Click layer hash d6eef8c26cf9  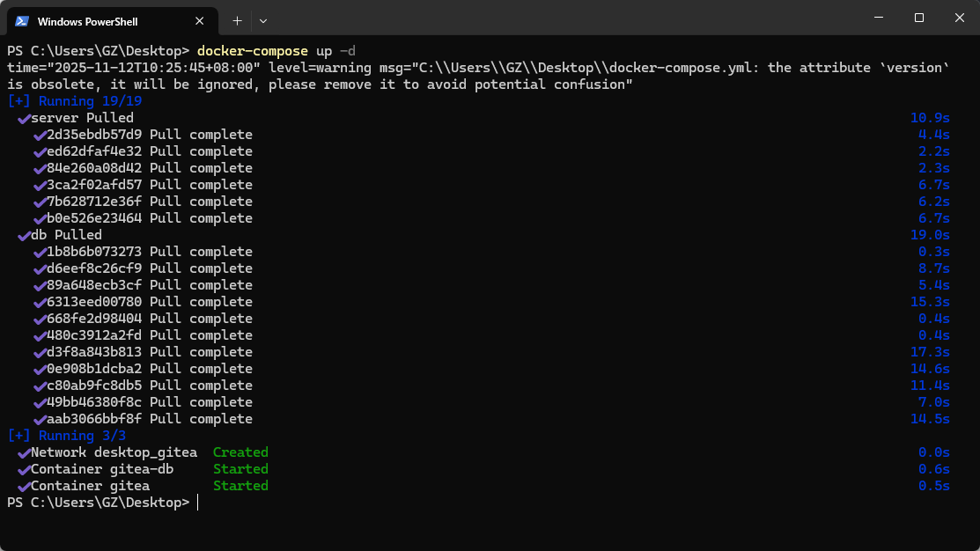pos(94,268)
